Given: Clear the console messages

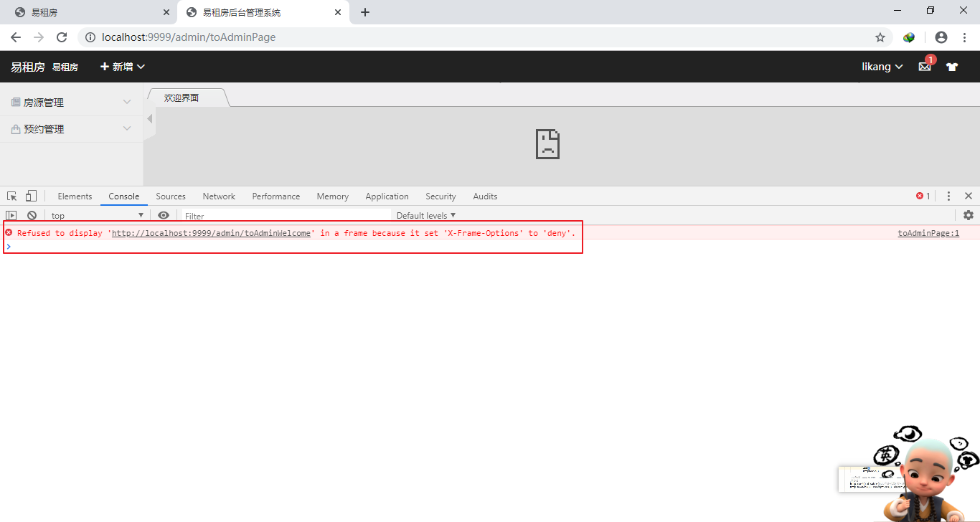Looking at the screenshot, I should click(31, 215).
